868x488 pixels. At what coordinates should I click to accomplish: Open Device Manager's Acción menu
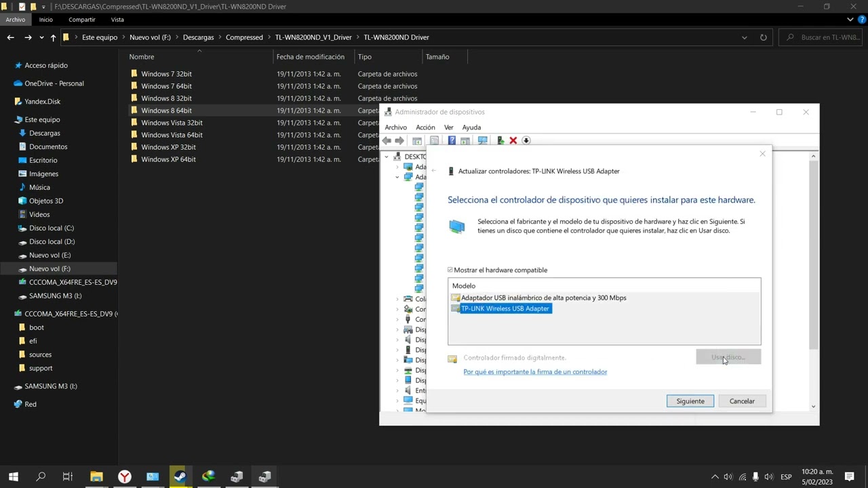click(425, 127)
